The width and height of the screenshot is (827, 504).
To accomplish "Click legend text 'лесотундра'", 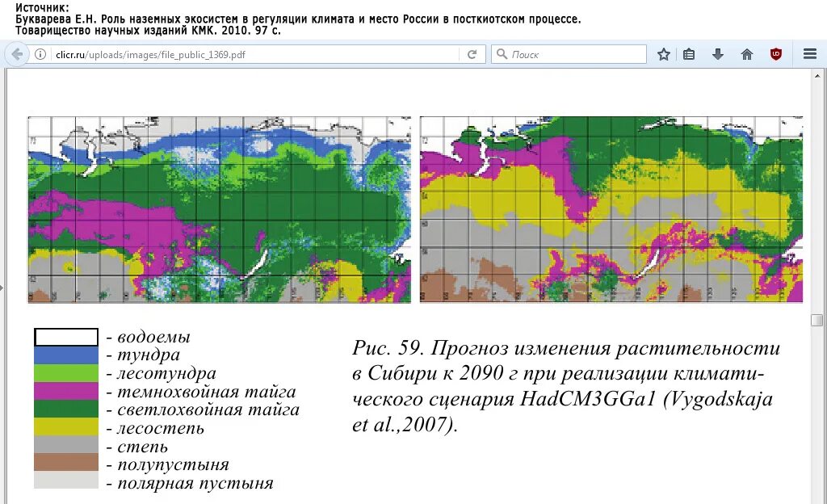I will coord(166,373).
